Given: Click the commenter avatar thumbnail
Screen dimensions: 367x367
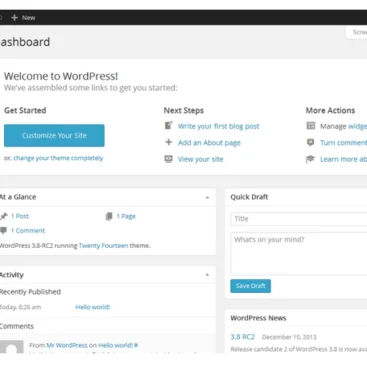Looking at the screenshot, I should (12, 347).
